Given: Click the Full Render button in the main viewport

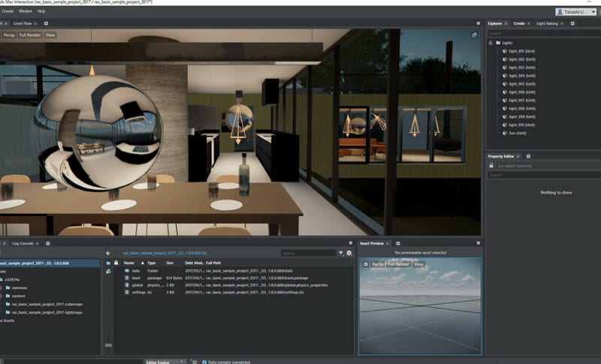Looking at the screenshot, I should (30, 35).
